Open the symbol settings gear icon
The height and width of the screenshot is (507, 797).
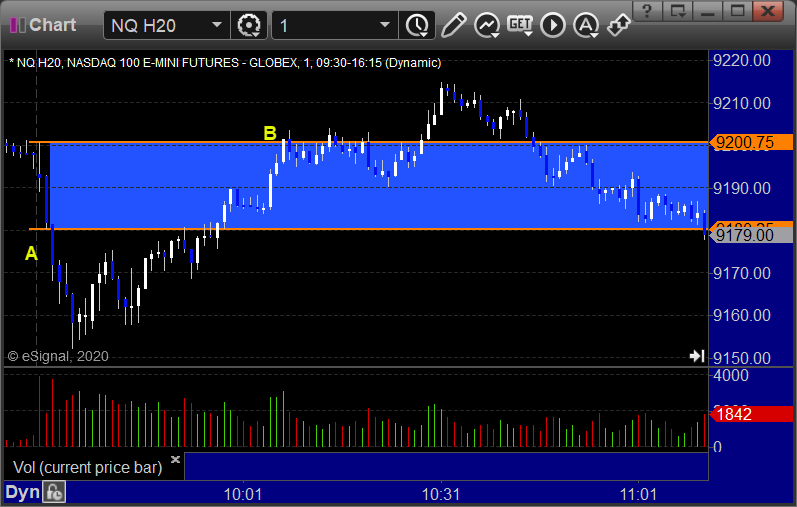coord(249,25)
